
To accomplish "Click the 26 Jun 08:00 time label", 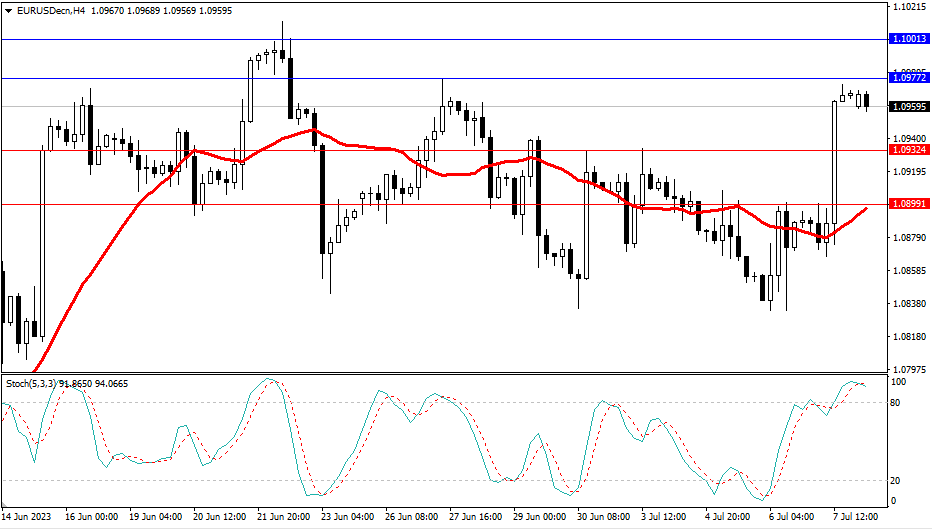I will click(x=412, y=518).
